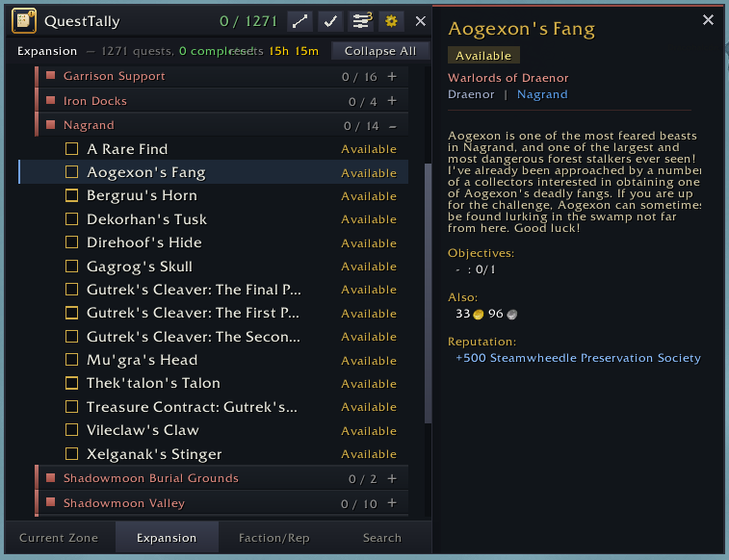
Task: Switch to the Faction/Rep tab
Action: [273, 538]
